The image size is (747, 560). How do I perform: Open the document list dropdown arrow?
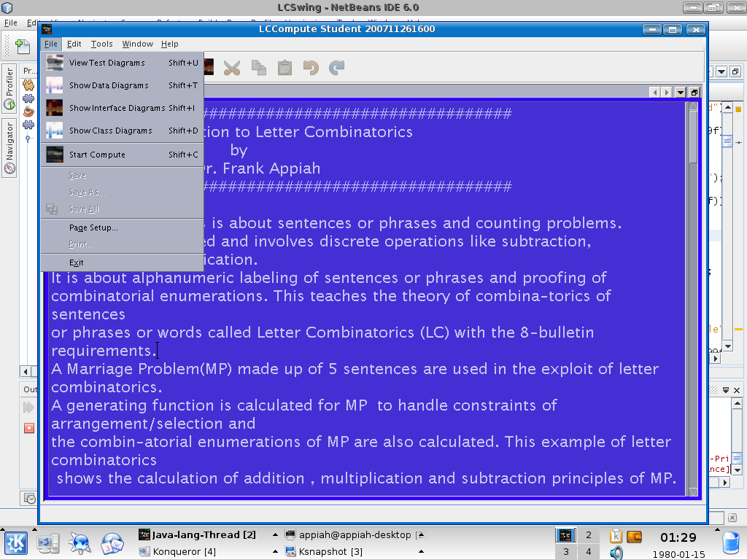681,93
